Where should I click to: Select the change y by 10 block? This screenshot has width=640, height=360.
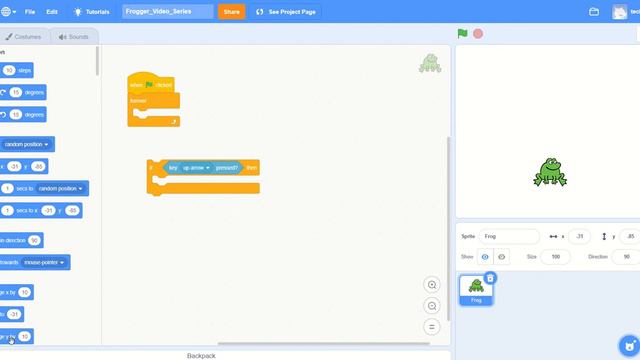16,336
